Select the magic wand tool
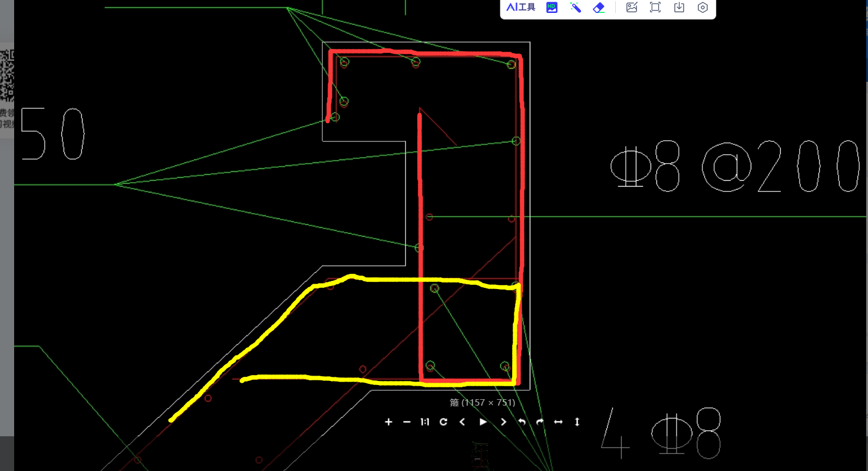Viewport: 868px width, 471px height. (576, 8)
